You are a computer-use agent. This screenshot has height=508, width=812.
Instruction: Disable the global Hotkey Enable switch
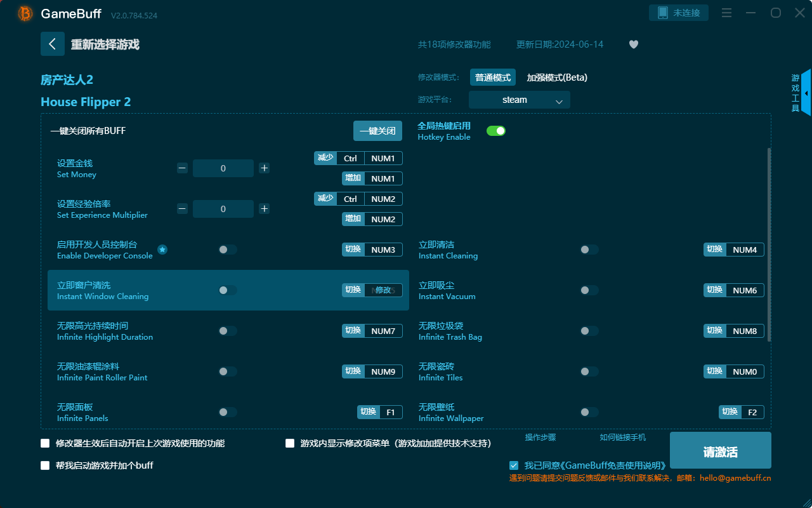[x=495, y=131]
